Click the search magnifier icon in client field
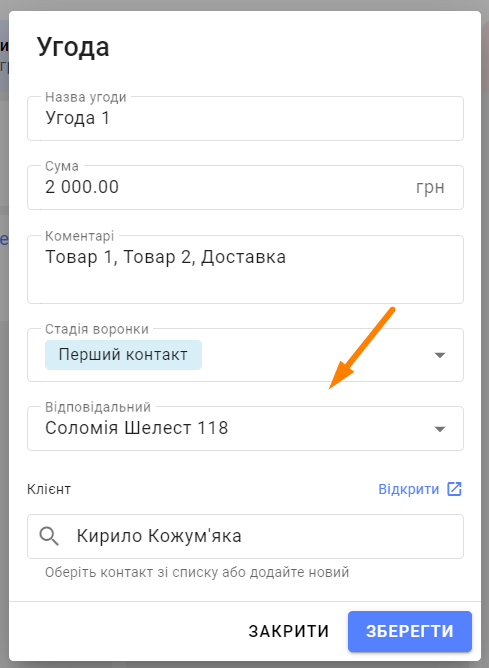 click(x=49, y=536)
